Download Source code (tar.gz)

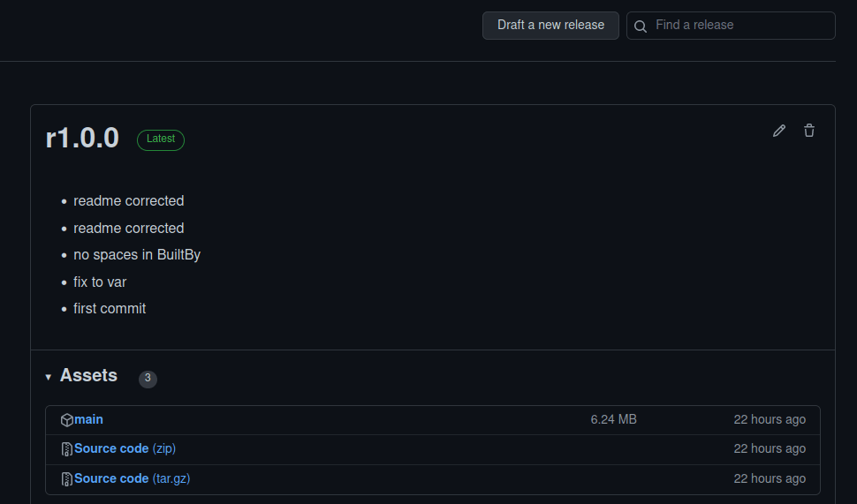tap(111, 478)
